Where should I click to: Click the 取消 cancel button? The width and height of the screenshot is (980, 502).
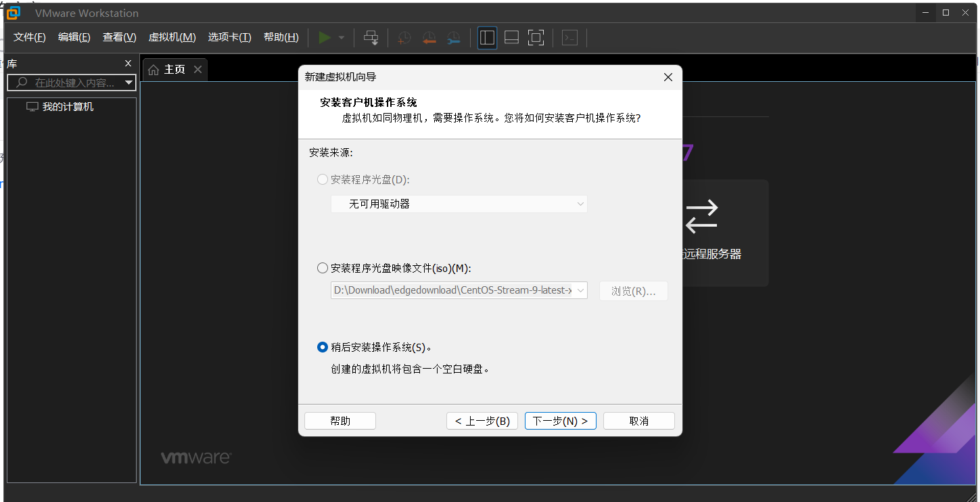(x=639, y=421)
